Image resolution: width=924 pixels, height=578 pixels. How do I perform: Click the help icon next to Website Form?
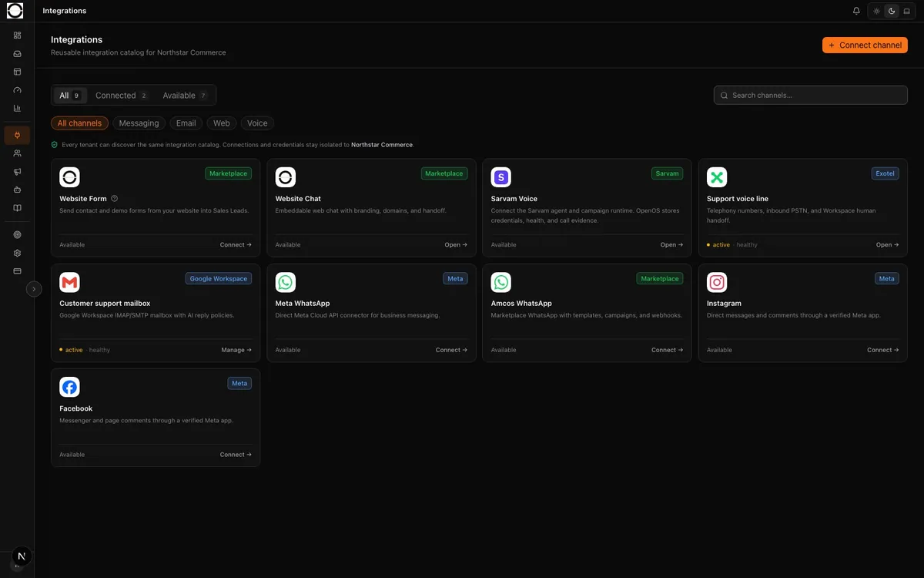click(115, 199)
